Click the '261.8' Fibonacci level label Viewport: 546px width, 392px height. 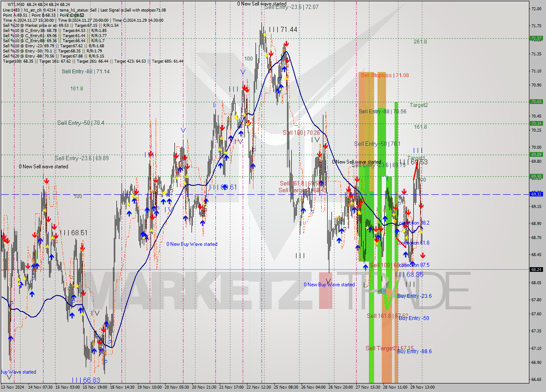point(420,42)
